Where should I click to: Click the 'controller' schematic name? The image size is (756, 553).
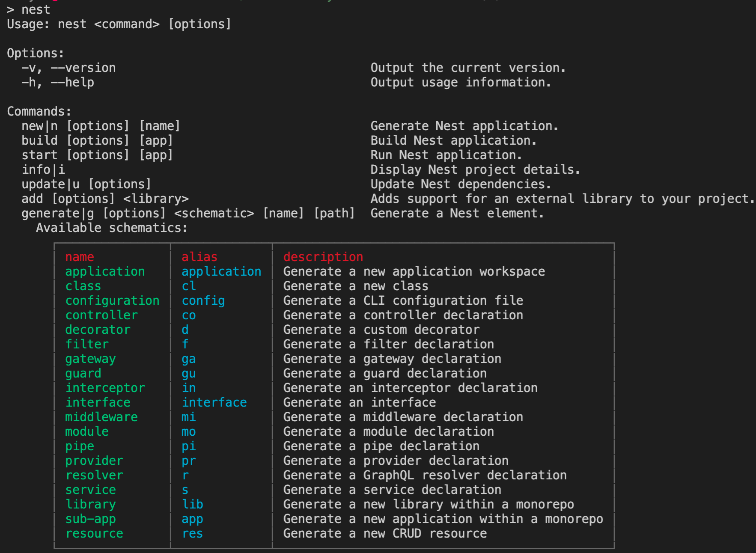point(101,315)
